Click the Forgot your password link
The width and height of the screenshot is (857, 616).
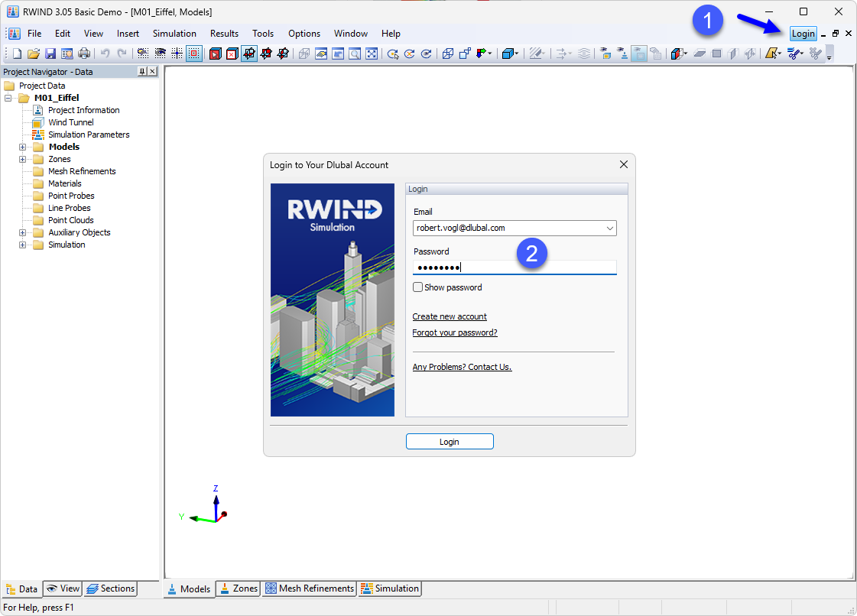pos(455,332)
